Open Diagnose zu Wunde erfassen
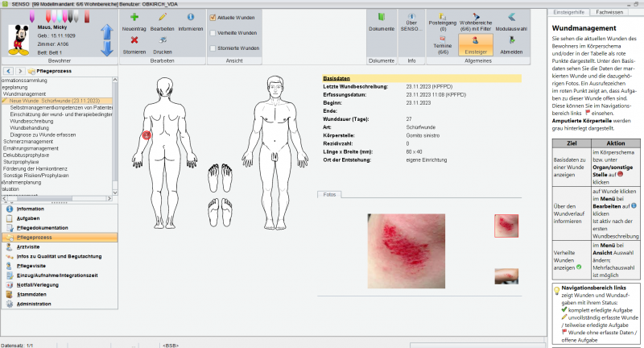644x348 pixels. pyautogui.click(x=43, y=135)
